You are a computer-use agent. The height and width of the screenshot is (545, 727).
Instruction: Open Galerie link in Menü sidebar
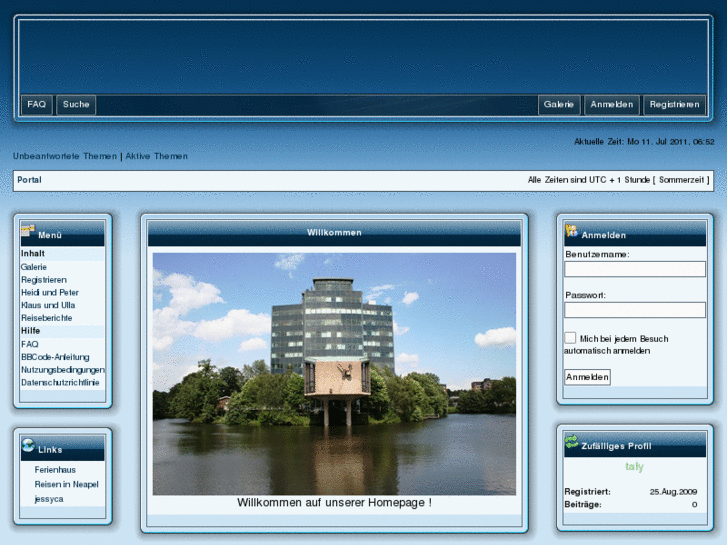[34, 267]
